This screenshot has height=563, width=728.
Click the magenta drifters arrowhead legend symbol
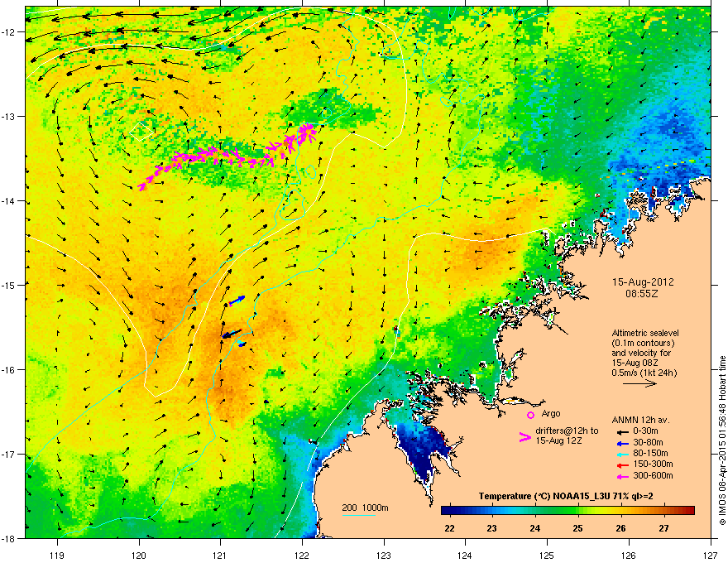coord(524,436)
